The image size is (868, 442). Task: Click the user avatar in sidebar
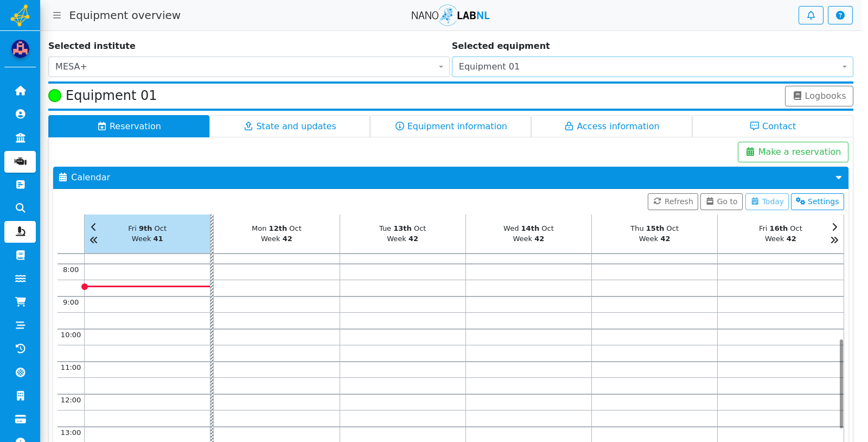pos(20,49)
